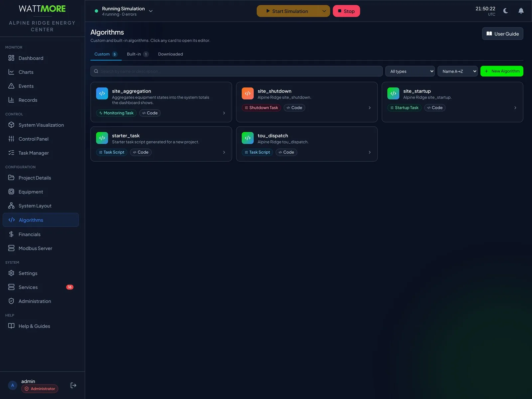This screenshot has width=532, height=399.
Task: Open the site_startup green code icon
Action: point(393,93)
